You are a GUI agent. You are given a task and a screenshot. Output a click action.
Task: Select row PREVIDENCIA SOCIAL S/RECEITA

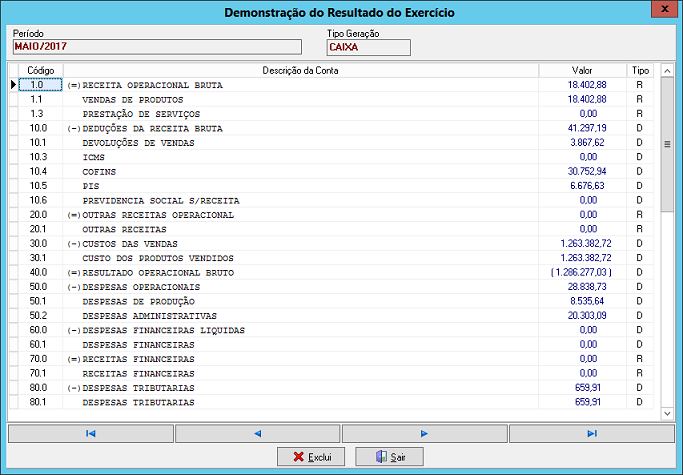click(331, 200)
